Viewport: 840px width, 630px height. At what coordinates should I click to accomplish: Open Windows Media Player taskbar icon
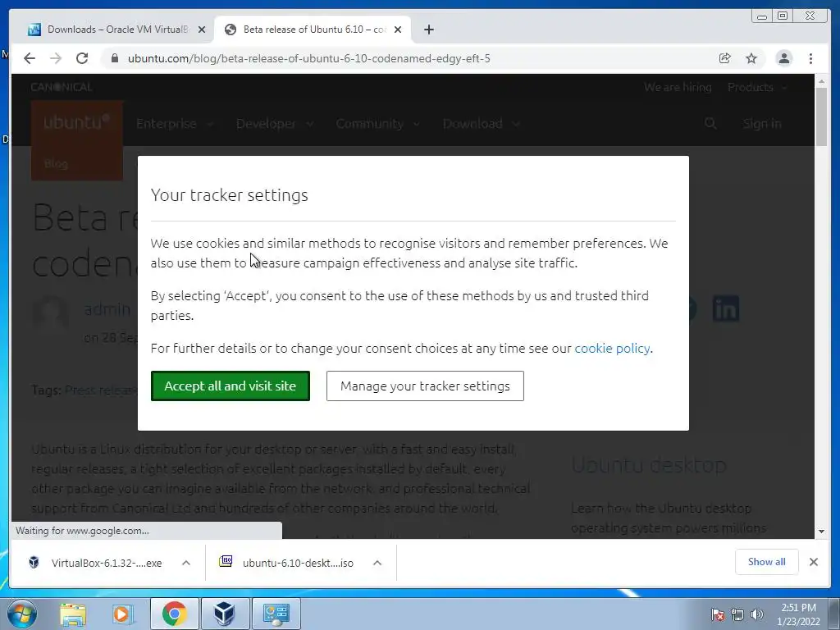(123, 614)
